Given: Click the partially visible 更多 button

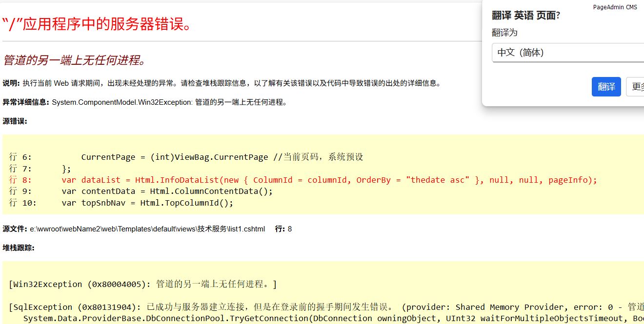Looking at the screenshot, I should 636,87.
